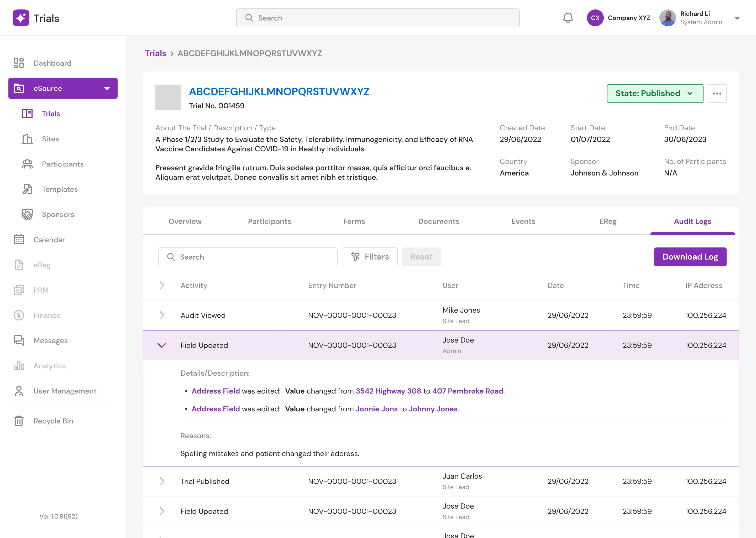The height and width of the screenshot is (538, 756).
Task: Expand the Trial Published row
Action: [x=161, y=481]
